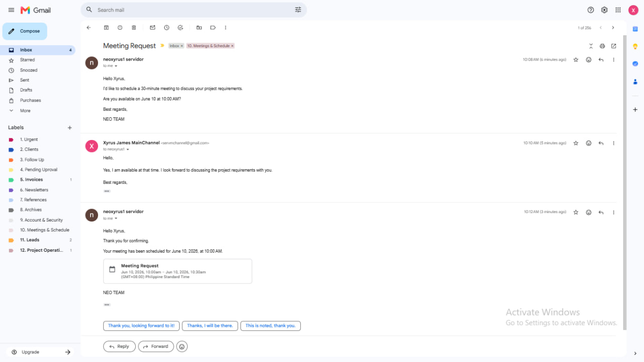Screen dimensions: 644x362
Task: Open the toolbar More options menu
Action: tap(225, 28)
